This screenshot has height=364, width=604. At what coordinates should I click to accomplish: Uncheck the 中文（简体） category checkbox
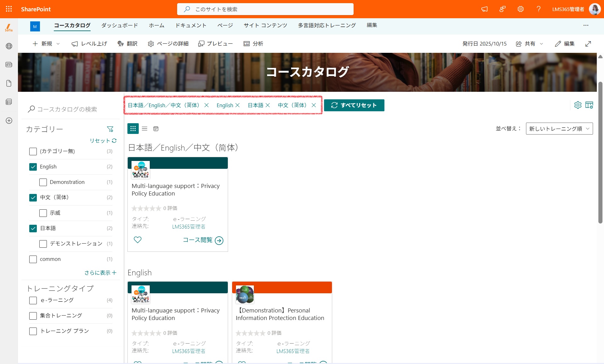pyautogui.click(x=33, y=198)
